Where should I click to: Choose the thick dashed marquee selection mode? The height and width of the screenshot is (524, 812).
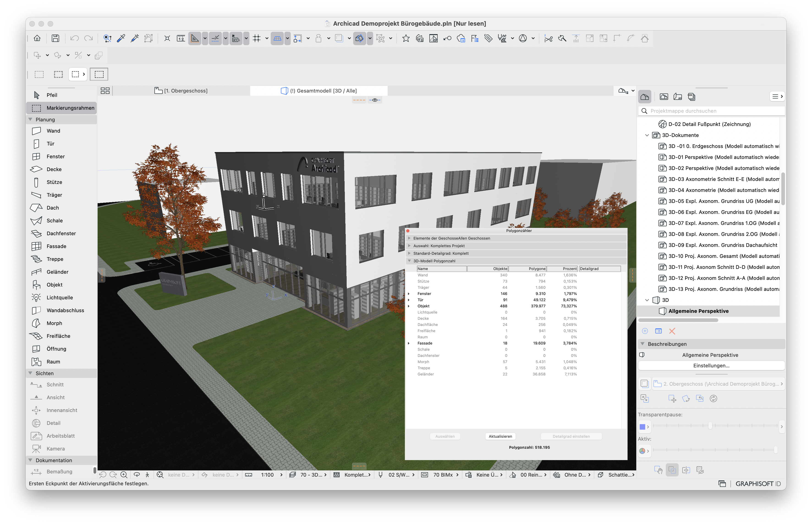(x=58, y=74)
